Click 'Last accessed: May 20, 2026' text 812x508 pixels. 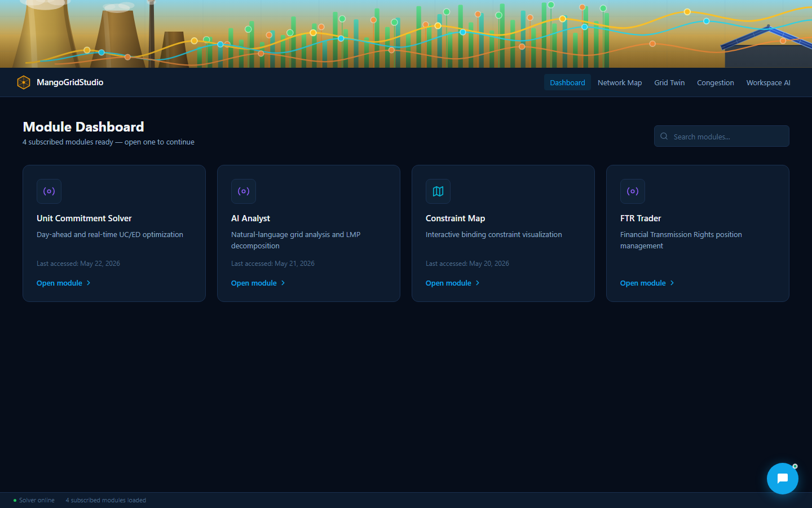tap(467, 264)
